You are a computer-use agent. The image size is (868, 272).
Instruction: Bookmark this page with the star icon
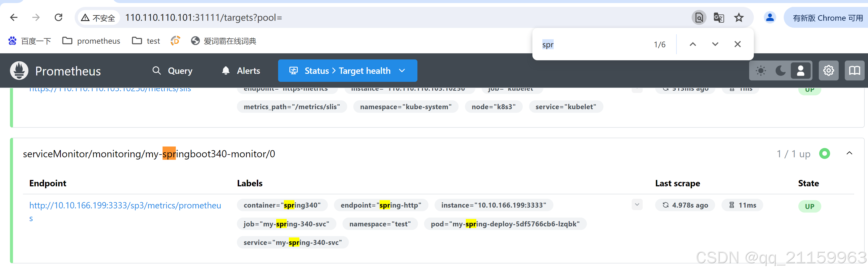click(x=739, y=17)
